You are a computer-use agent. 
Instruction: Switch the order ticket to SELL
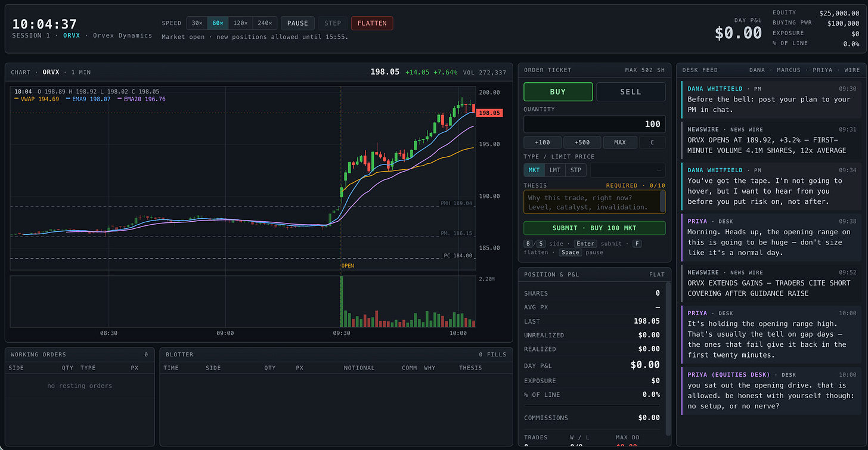pos(631,92)
